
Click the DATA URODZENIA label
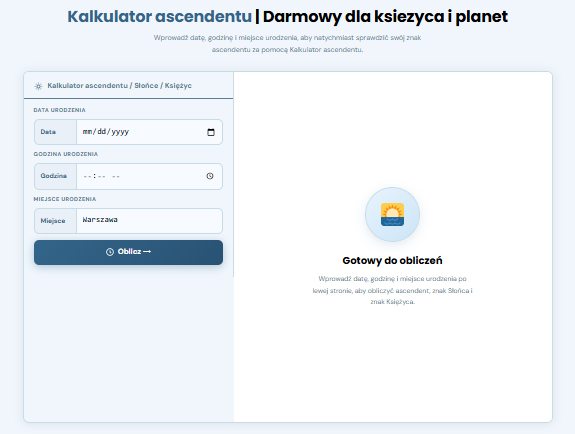click(59, 110)
